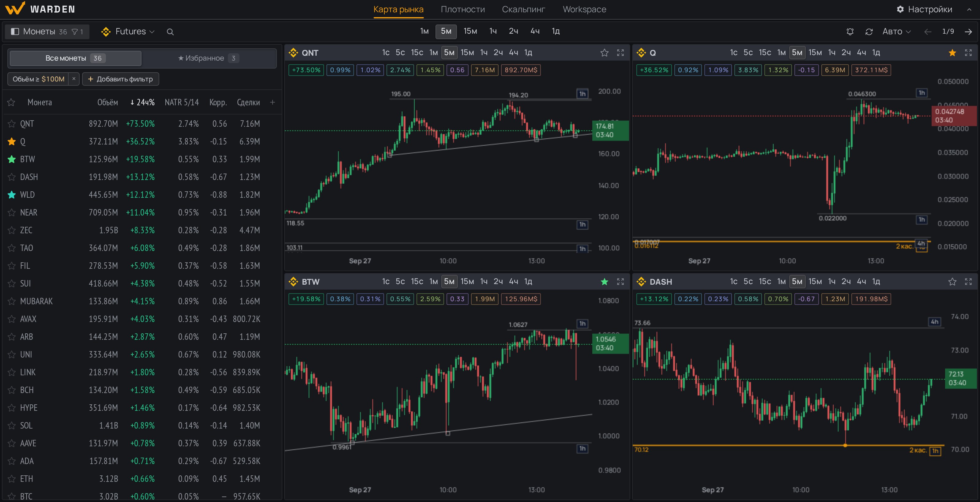Click the favorites star column header
The image size is (980, 502).
(x=11, y=102)
